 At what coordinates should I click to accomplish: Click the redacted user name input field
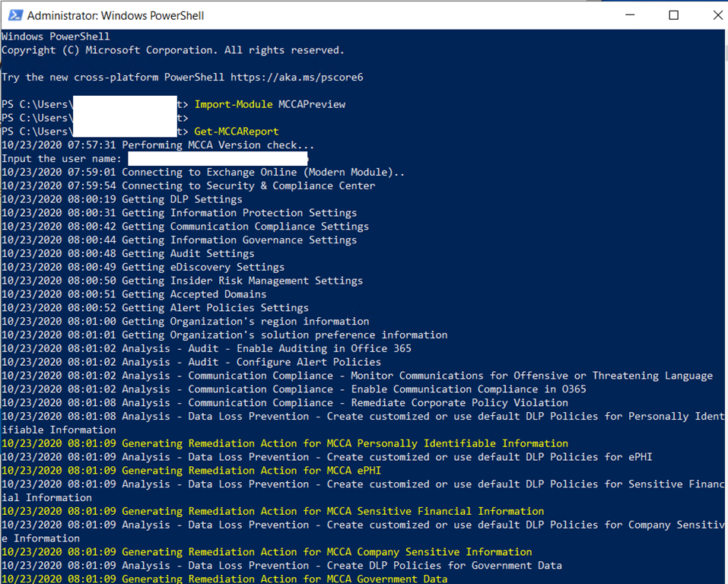(217, 159)
